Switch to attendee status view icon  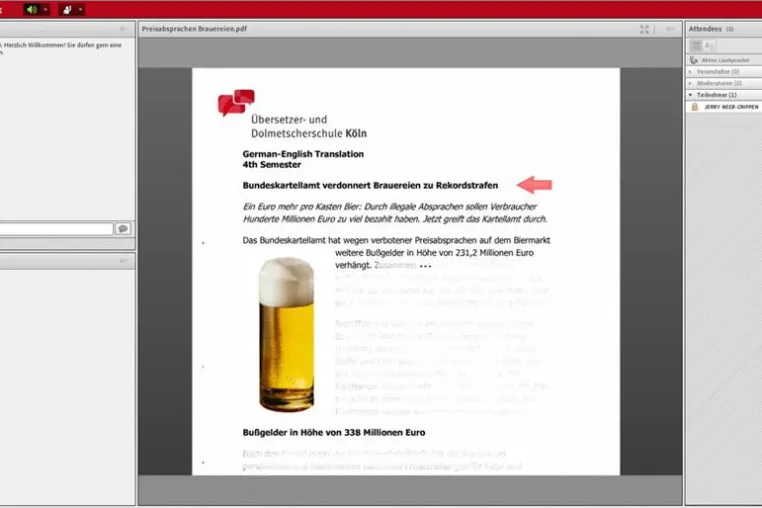pos(709,45)
